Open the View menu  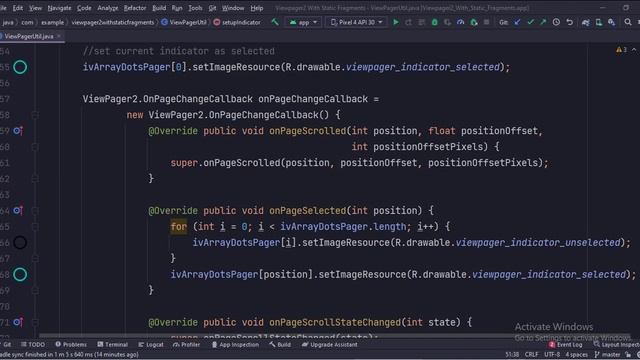(x=35, y=8)
